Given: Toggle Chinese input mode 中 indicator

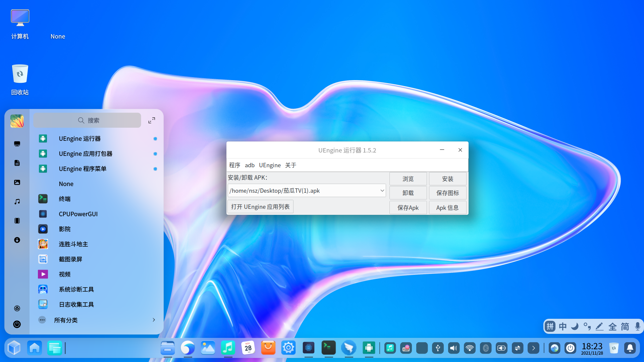Looking at the screenshot, I should (x=562, y=326).
